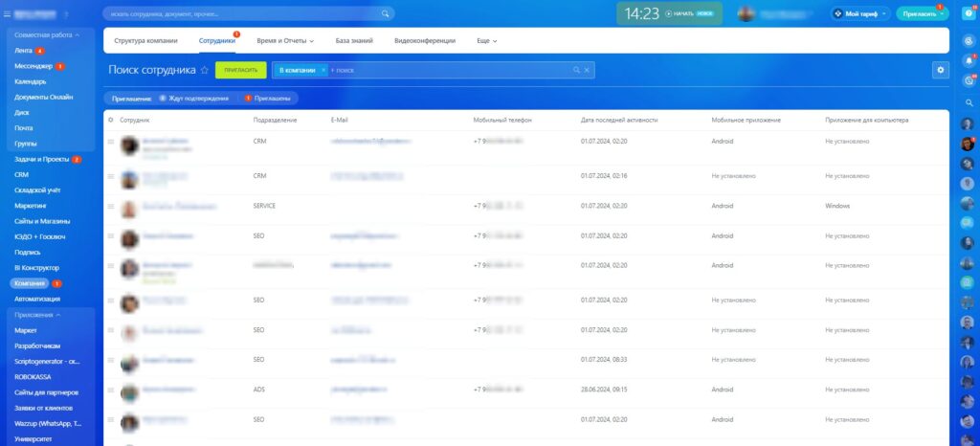Open Календарь in the left menu
The height and width of the screenshot is (446, 980).
(x=30, y=81)
